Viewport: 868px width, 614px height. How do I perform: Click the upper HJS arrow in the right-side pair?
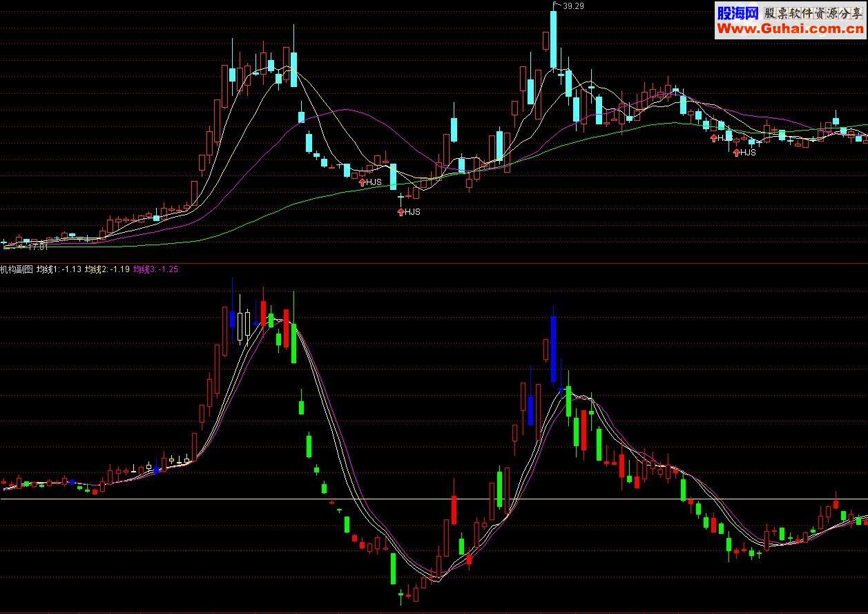(713, 138)
